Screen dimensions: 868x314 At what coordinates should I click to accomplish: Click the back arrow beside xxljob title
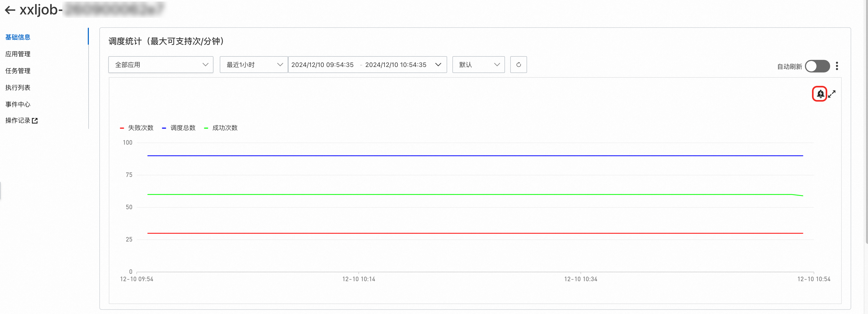coord(10,10)
